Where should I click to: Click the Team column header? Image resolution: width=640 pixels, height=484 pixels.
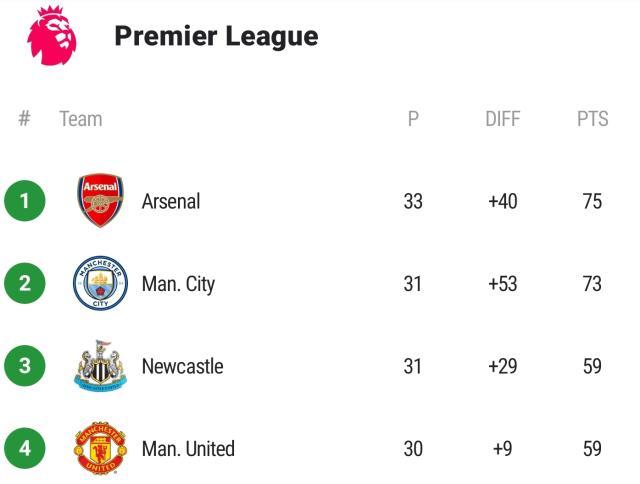[x=80, y=119]
